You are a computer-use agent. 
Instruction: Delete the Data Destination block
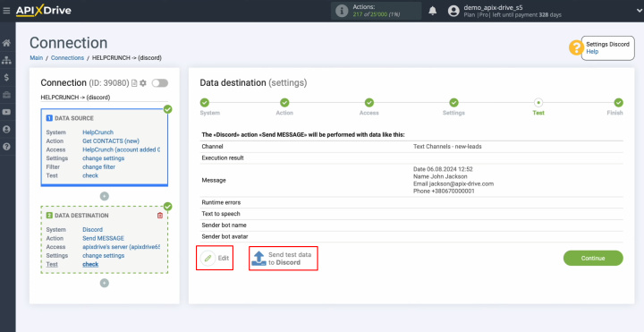[160, 216]
